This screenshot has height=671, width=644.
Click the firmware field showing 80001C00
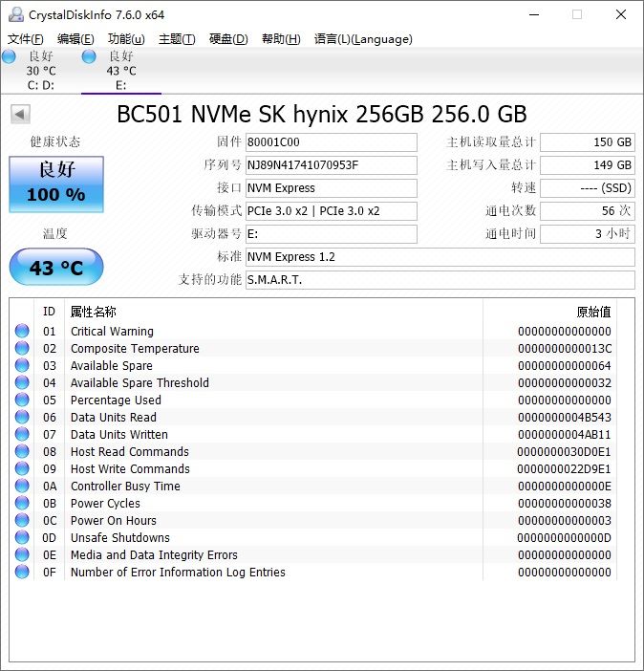pos(331,142)
